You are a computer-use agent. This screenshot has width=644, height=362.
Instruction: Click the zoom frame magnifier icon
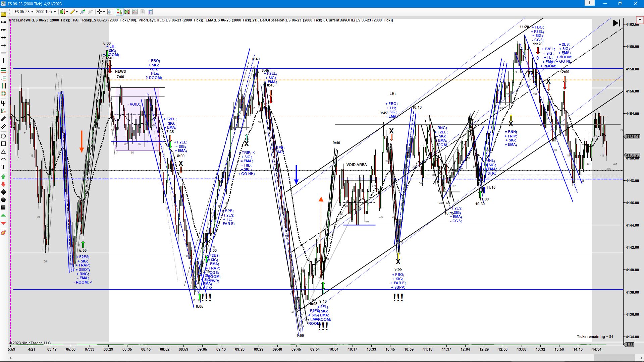pos(109,12)
